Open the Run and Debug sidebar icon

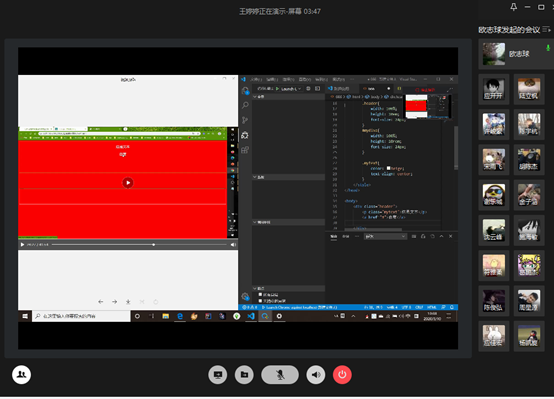(245, 135)
